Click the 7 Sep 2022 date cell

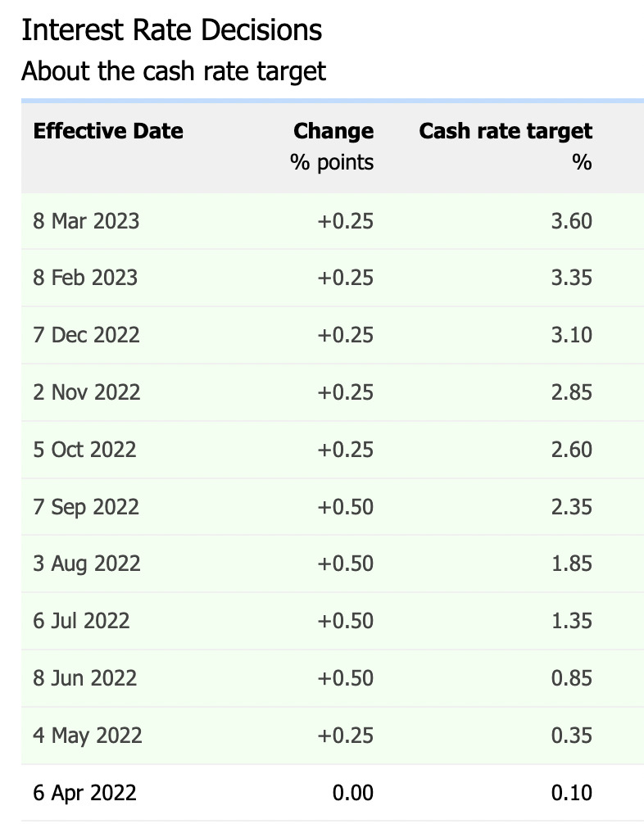click(85, 507)
